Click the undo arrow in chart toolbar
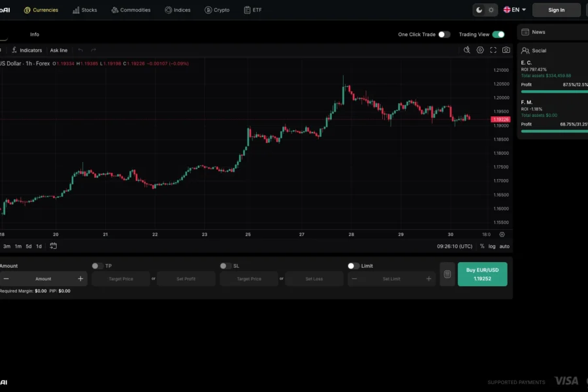This screenshot has height=392, width=588. point(80,50)
